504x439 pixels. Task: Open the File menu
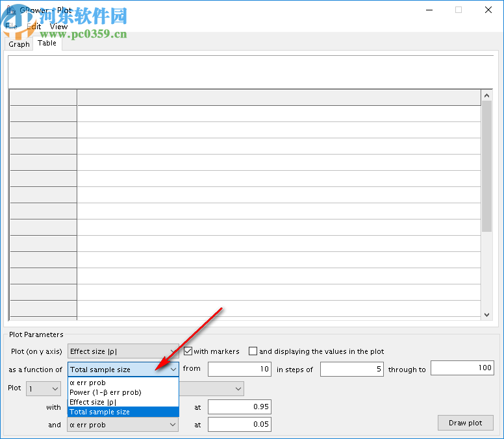pos(11,27)
